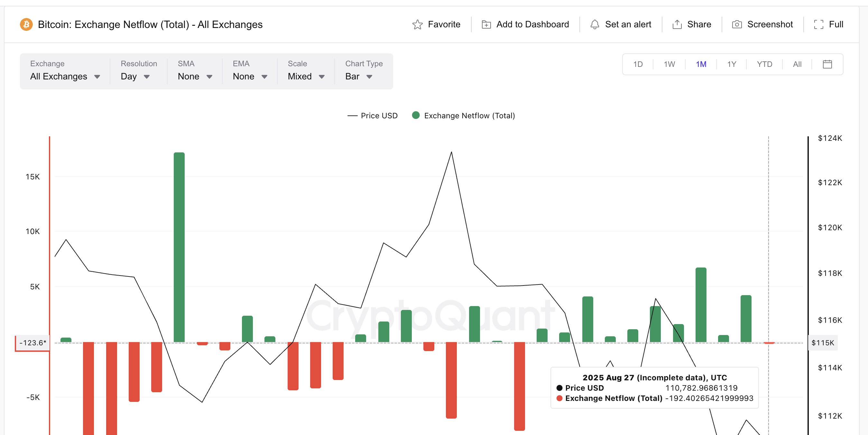Screen dimensions: 868x435
Task: Click the $120K price axis label
Action: pos(830,228)
